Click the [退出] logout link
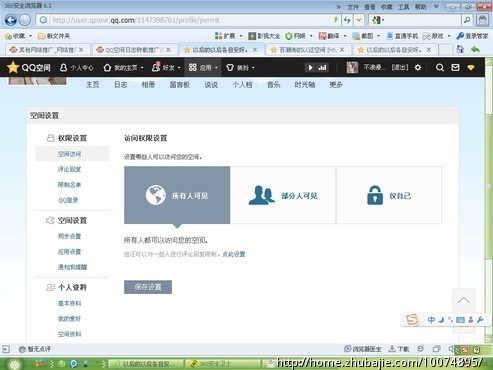The height and width of the screenshot is (370, 493). [400, 68]
